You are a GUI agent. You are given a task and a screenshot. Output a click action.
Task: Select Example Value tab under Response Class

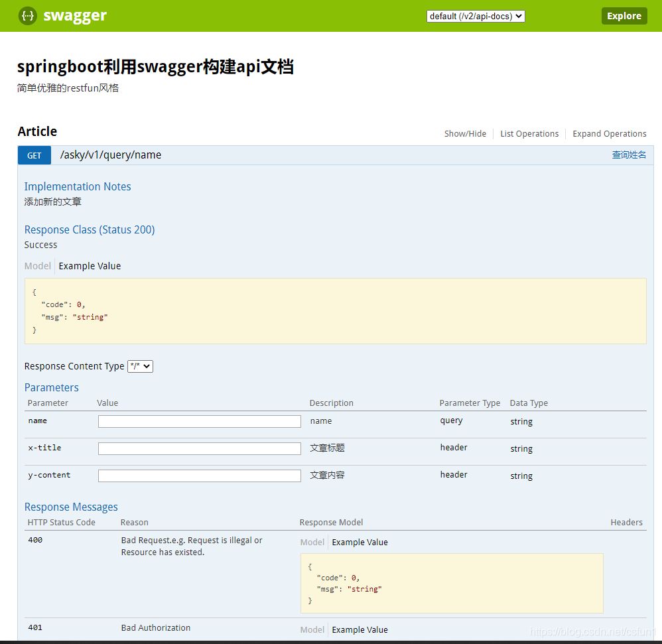pyautogui.click(x=90, y=266)
